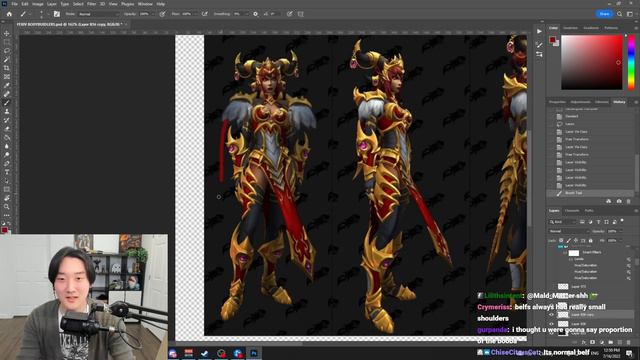Select the Eyedropper tool
Viewport: 640px width, 360px height.
click(7, 85)
